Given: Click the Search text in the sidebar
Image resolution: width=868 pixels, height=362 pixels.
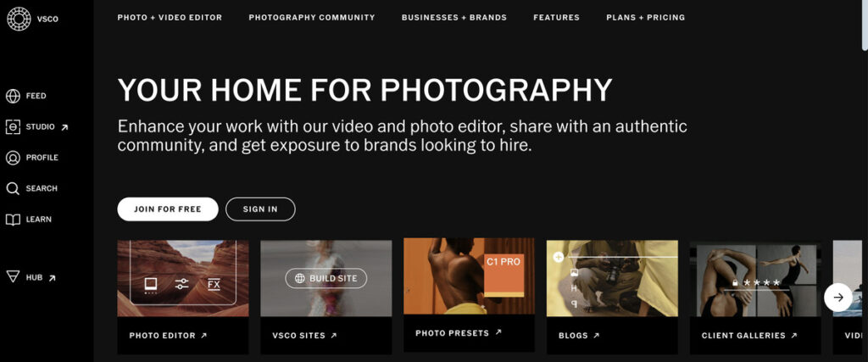Looking at the screenshot, I should coord(42,189).
